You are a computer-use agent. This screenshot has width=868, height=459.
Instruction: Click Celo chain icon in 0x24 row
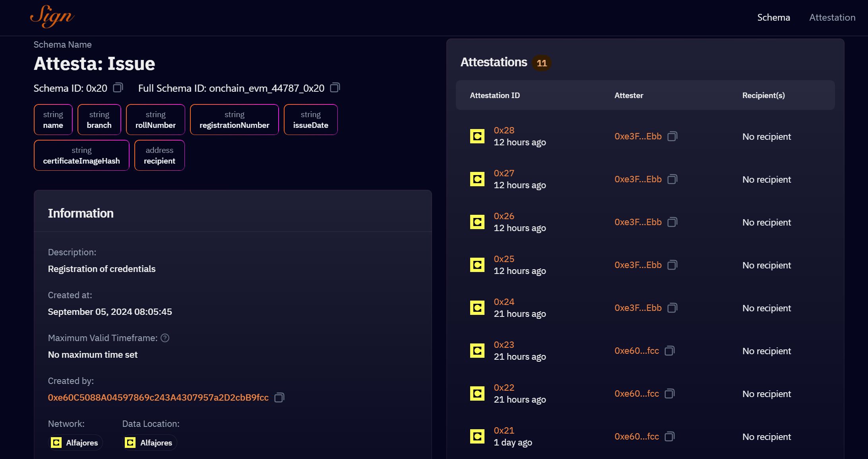pos(477,308)
